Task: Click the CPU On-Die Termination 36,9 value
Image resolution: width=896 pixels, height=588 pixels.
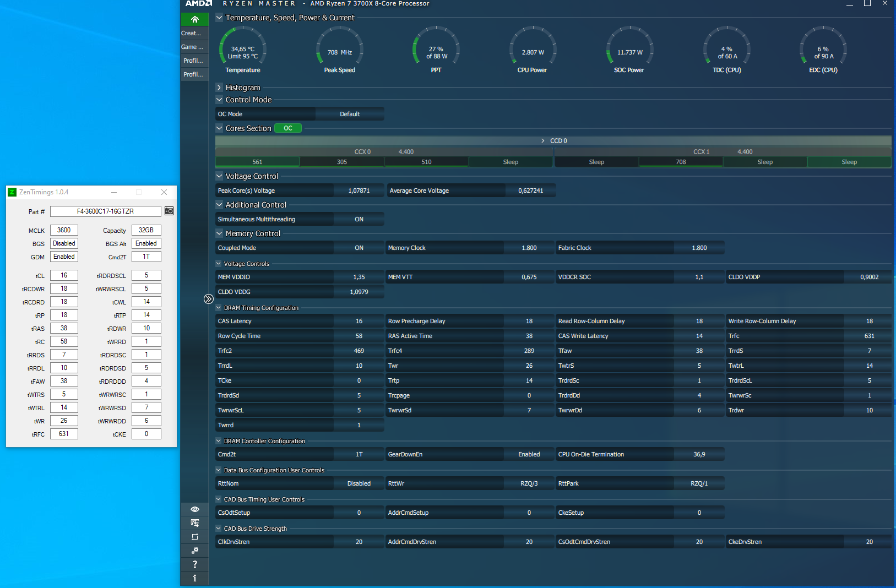Action: [x=699, y=454]
